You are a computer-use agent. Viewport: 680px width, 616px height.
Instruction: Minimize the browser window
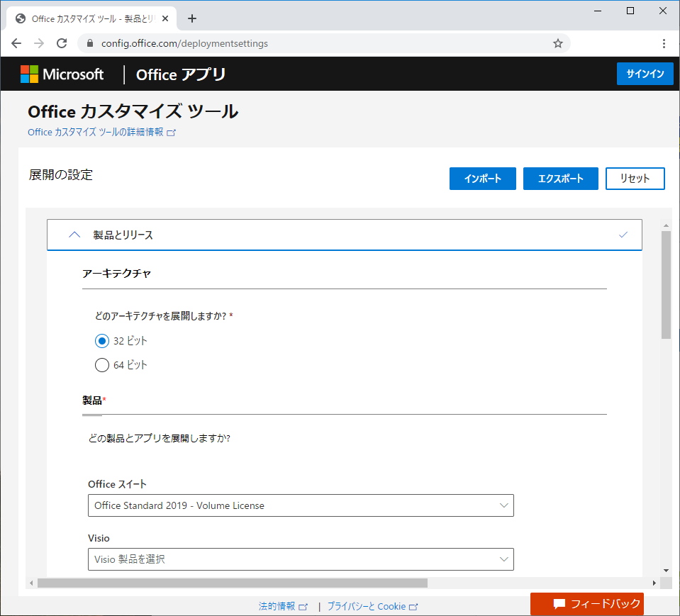[598, 11]
